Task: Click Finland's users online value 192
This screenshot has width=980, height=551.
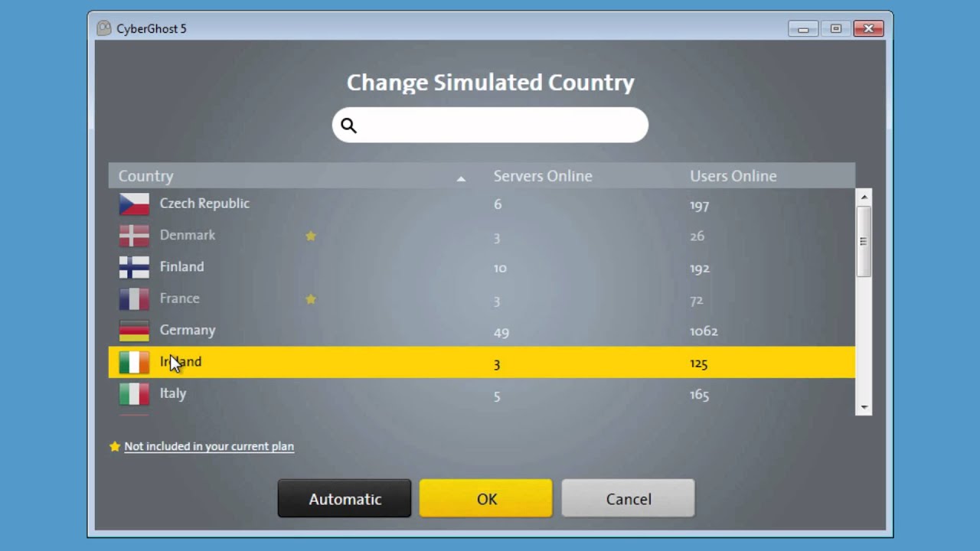Action: point(700,269)
